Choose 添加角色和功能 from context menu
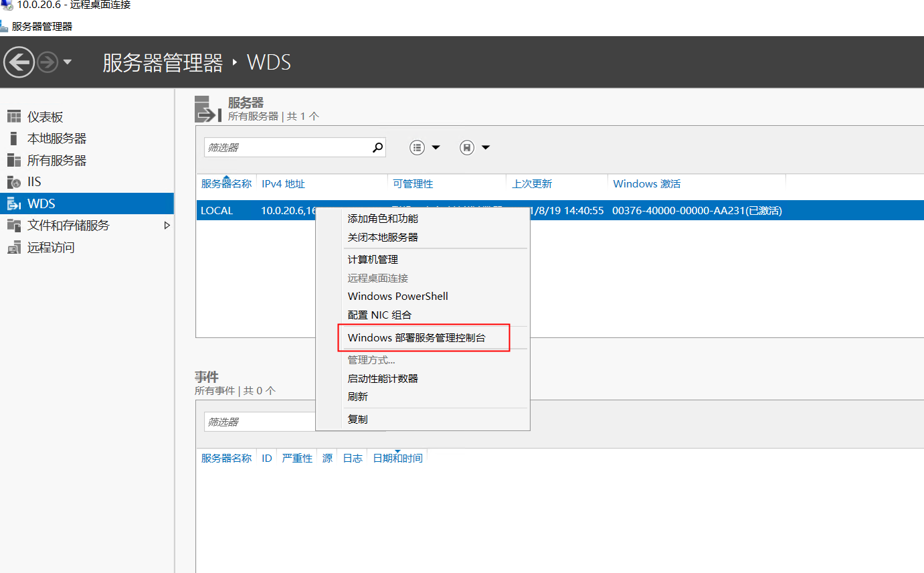The image size is (924, 573). (x=383, y=219)
